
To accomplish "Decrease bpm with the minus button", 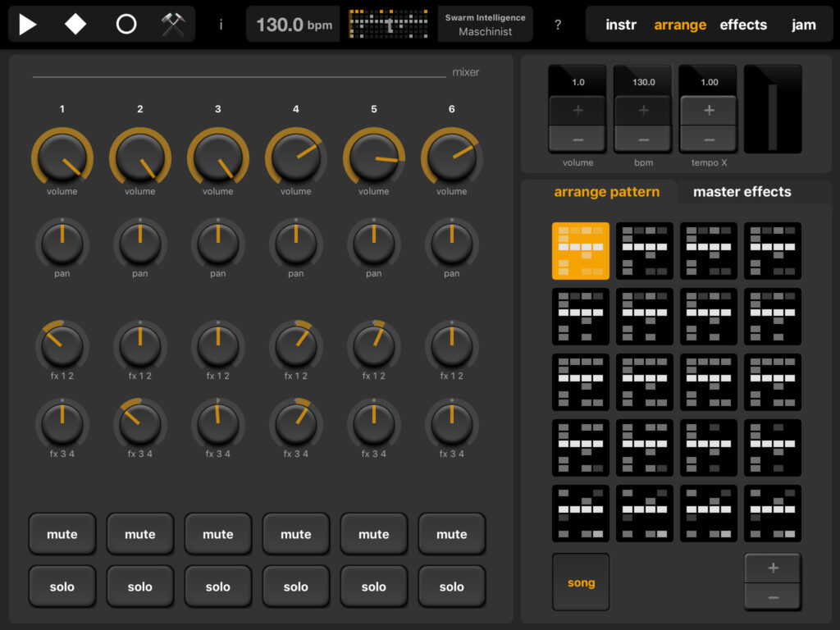I will (x=643, y=139).
